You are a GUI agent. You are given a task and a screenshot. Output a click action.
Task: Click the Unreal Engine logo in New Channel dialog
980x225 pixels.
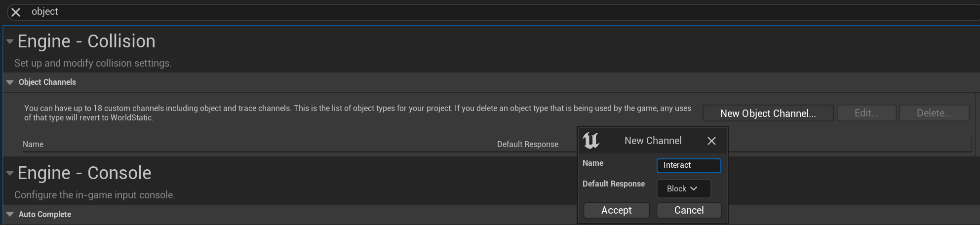coord(591,141)
